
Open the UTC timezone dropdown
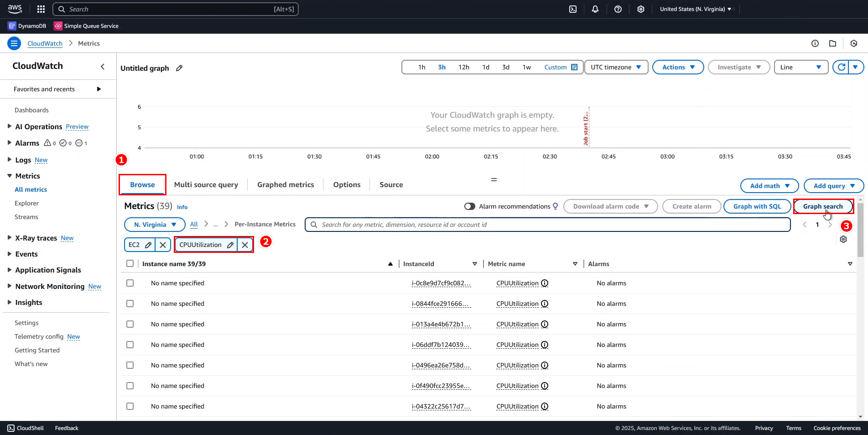(x=616, y=67)
